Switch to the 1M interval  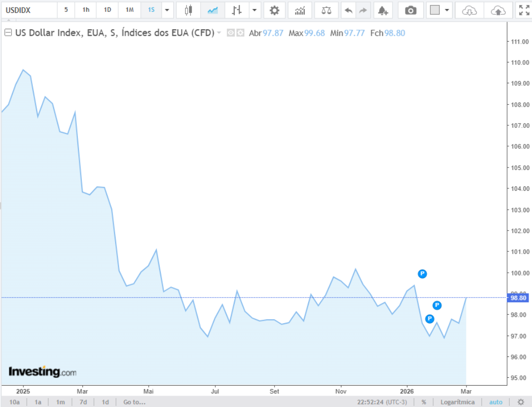click(x=129, y=10)
